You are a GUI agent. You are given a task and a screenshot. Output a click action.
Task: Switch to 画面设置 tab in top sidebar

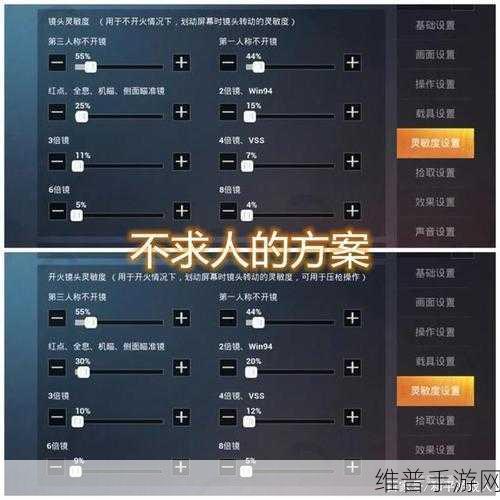[435, 55]
